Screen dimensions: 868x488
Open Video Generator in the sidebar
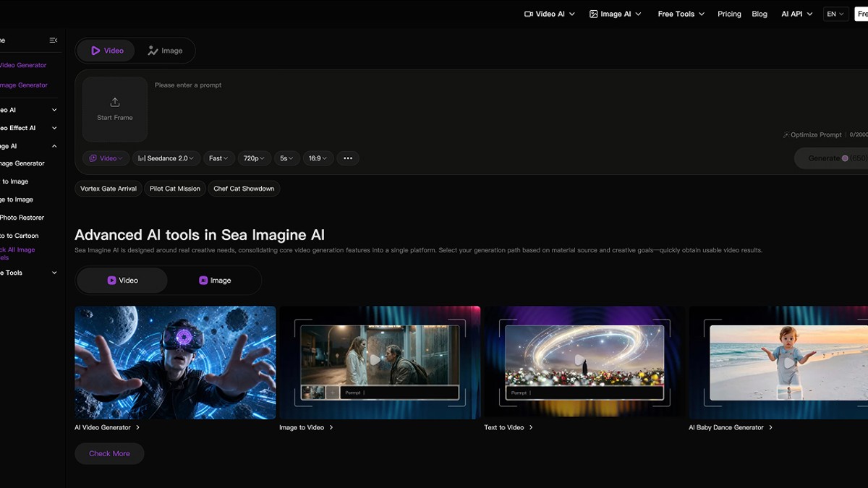23,65
